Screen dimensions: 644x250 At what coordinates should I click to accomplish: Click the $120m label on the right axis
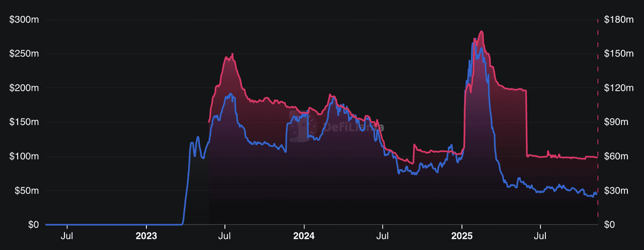coord(619,88)
